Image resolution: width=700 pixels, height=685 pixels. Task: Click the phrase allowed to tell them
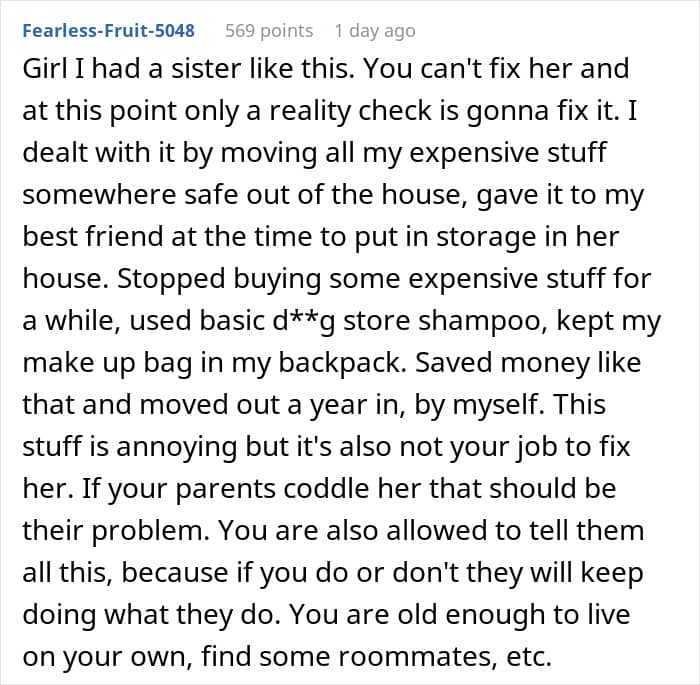click(x=515, y=530)
